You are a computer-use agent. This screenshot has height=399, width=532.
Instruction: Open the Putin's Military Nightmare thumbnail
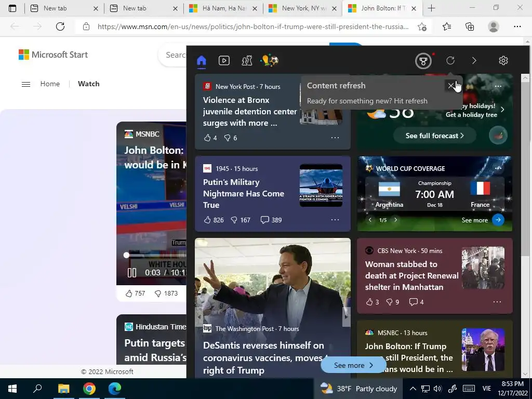321,185
